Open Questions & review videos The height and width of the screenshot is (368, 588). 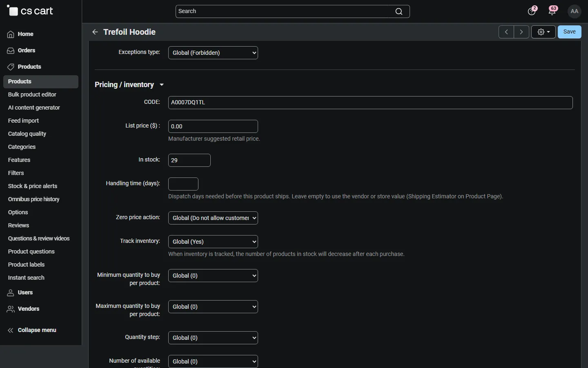39,239
